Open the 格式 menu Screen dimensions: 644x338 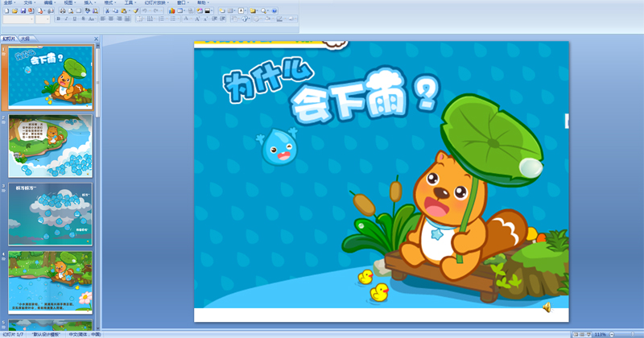tap(109, 3)
